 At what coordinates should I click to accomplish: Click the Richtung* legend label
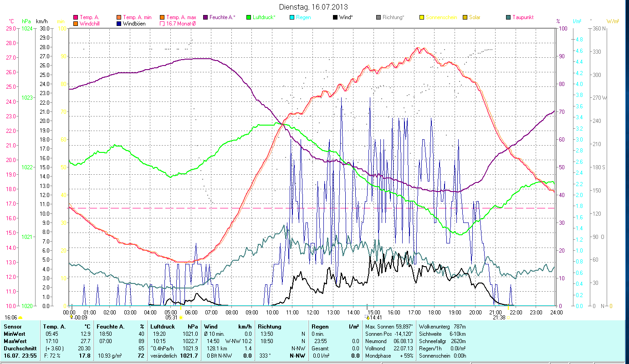pos(393,17)
